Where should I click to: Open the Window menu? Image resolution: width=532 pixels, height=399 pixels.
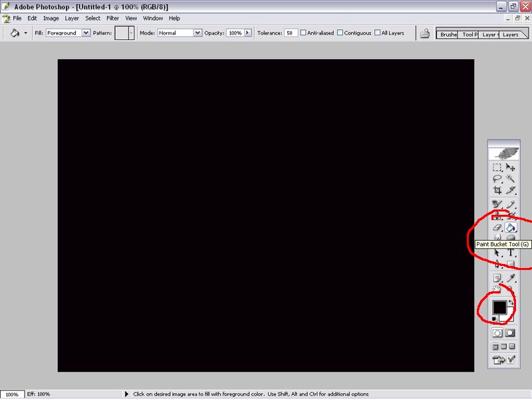tap(153, 19)
